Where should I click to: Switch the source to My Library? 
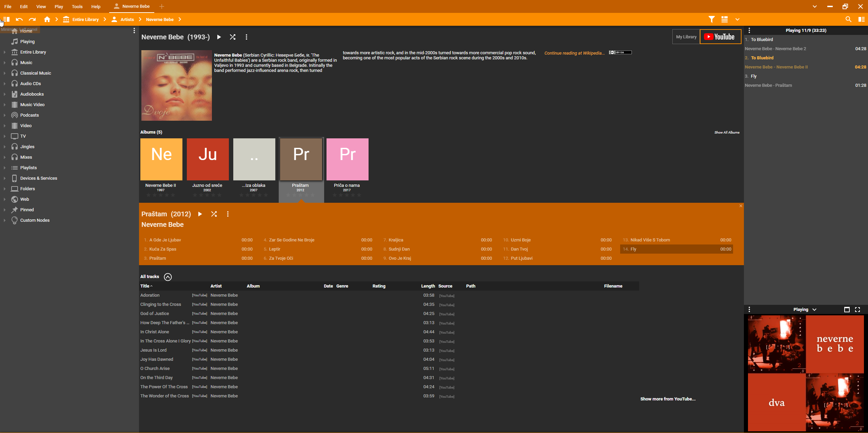pos(686,37)
